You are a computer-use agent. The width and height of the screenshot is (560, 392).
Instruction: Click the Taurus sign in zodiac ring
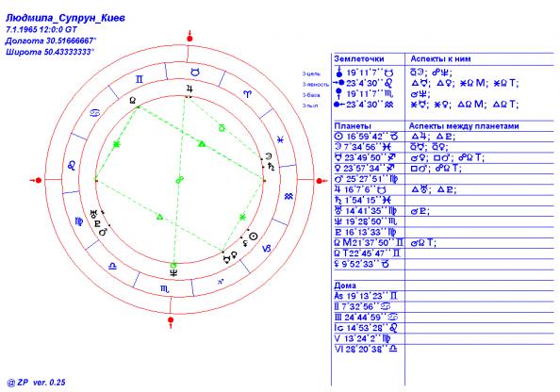pos(195,73)
